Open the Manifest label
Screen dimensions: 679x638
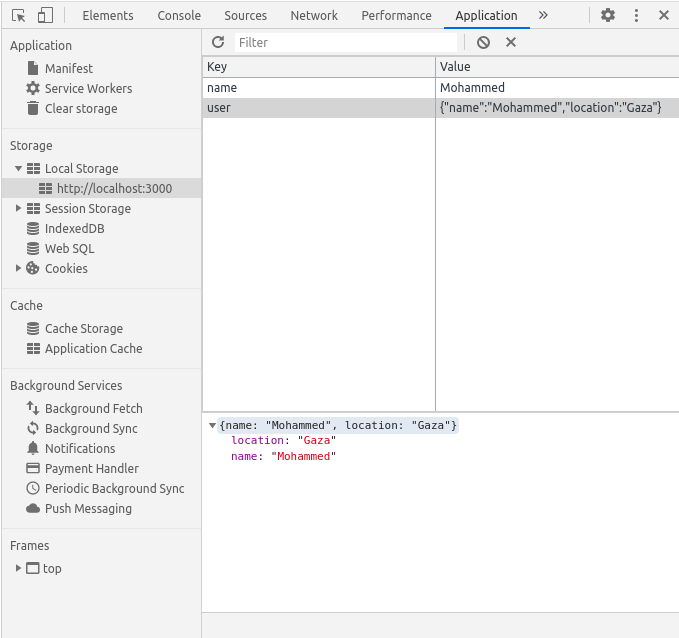tap(69, 68)
